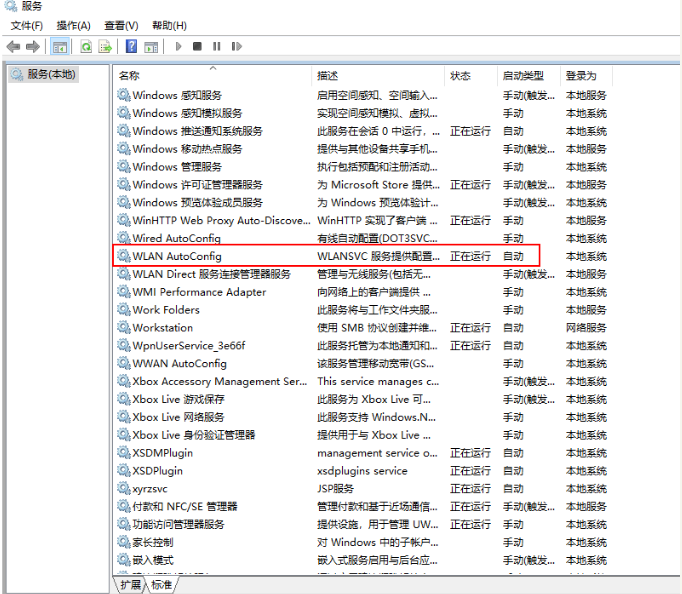Click the gear icon of WWAN AutoConfig

(x=124, y=363)
